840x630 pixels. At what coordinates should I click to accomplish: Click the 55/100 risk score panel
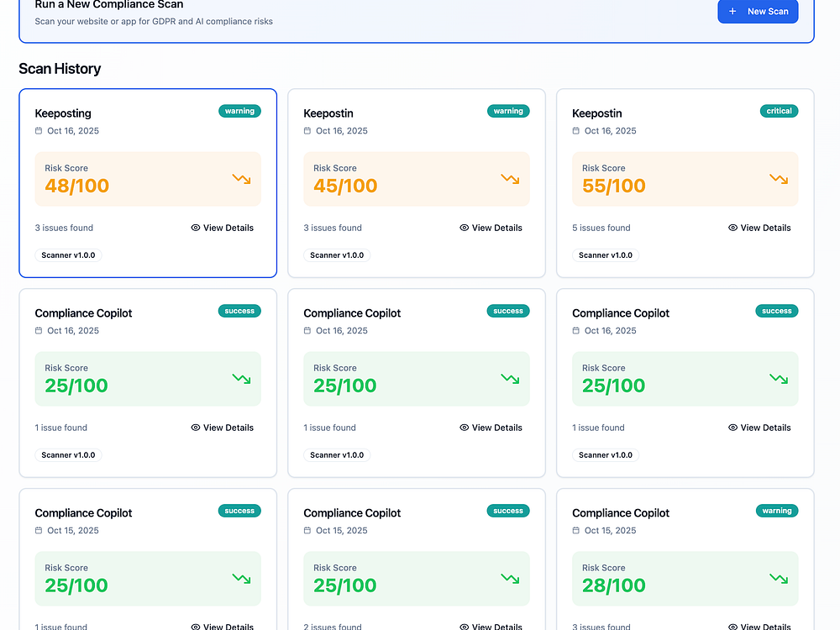[685, 179]
